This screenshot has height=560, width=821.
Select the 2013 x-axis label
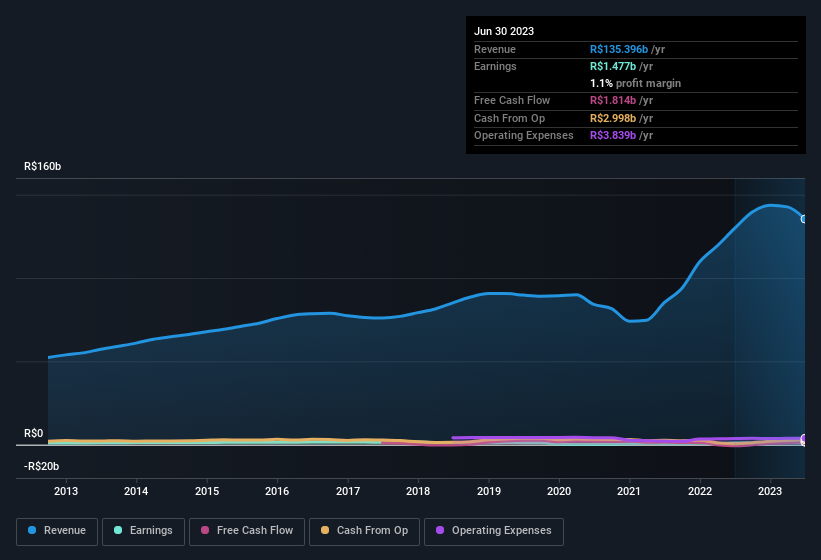point(66,491)
